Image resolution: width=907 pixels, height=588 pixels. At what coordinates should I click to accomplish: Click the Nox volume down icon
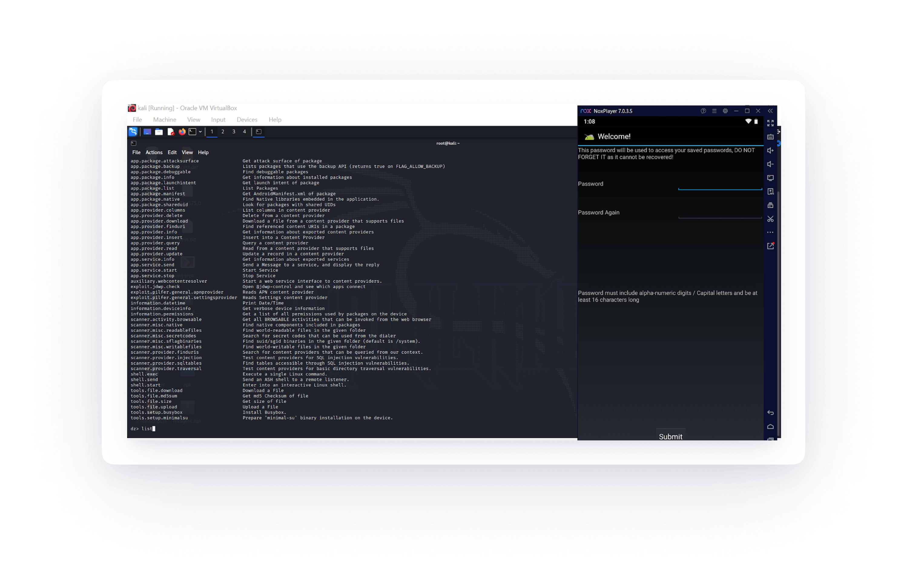(x=770, y=164)
